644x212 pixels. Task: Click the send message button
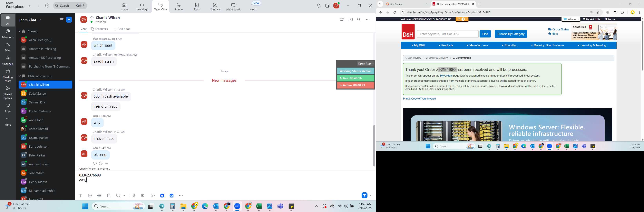coord(364,195)
